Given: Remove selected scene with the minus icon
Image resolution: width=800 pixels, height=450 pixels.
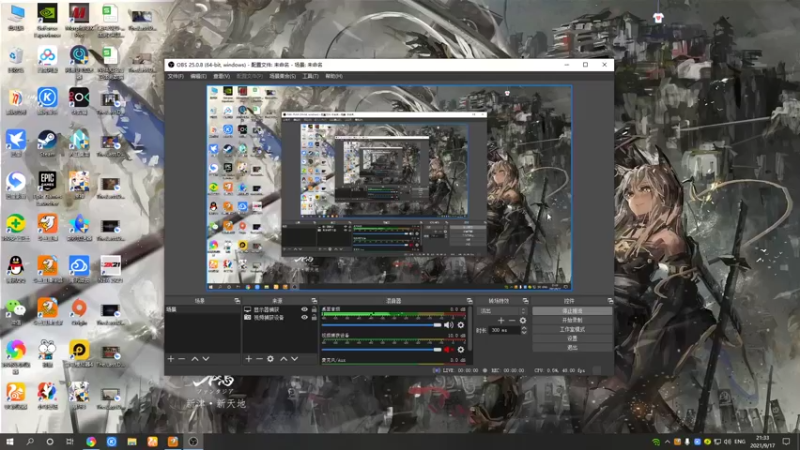Looking at the screenshot, I should click(182, 359).
